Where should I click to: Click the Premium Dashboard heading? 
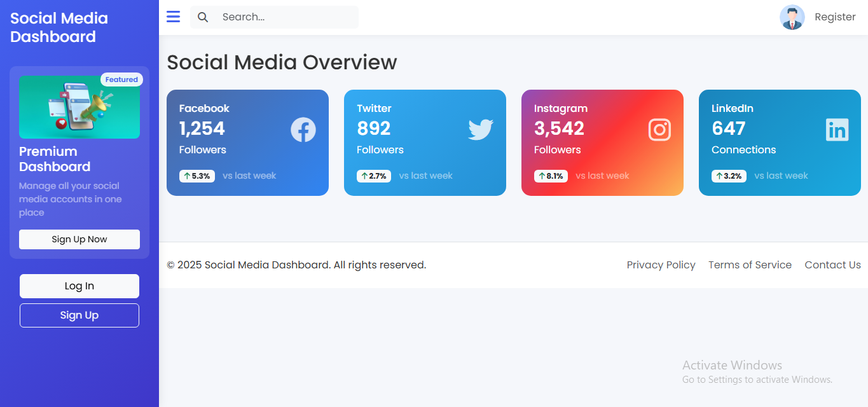[55, 159]
